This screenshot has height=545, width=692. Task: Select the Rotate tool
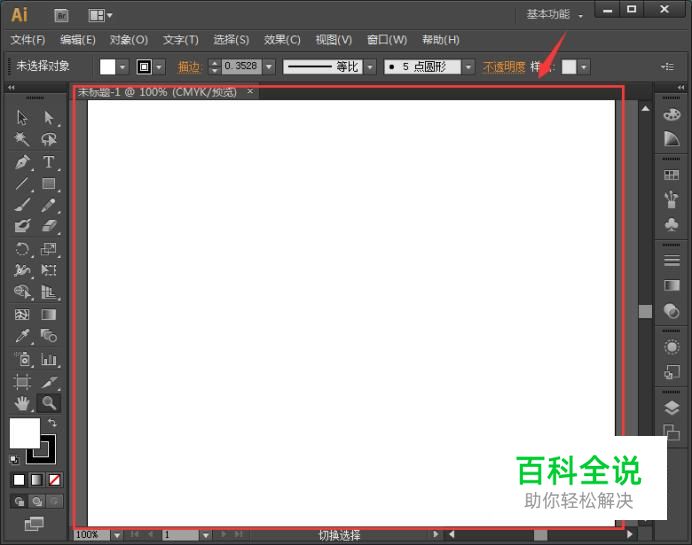point(22,249)
